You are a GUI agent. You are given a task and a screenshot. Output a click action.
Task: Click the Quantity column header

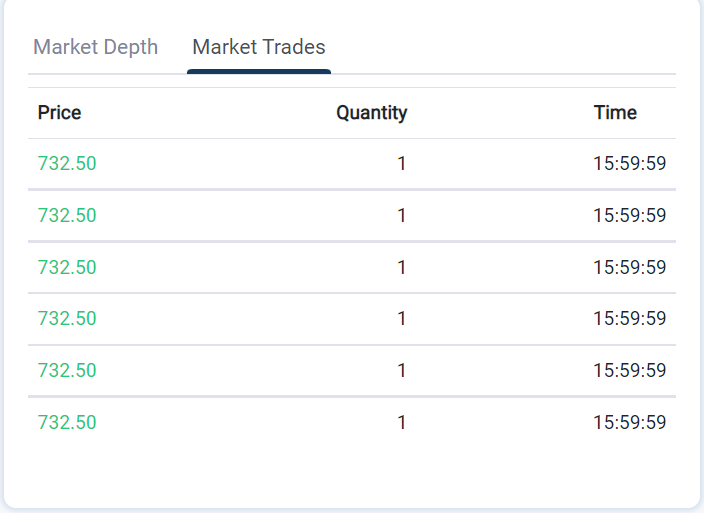click(x=371, y=113)
